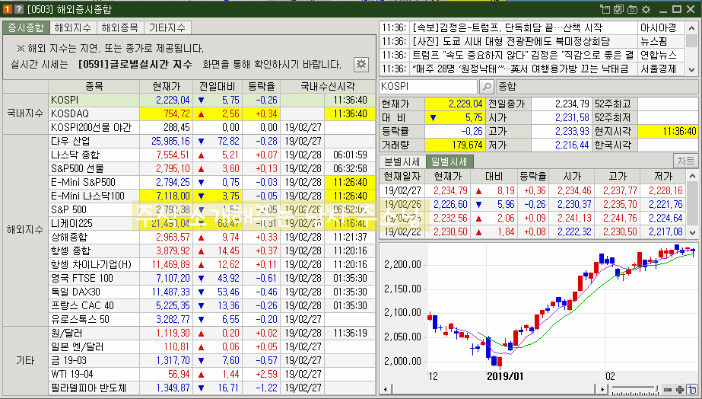
Task: Zoom out chart with minus icon
Action: tap(668, 390)
